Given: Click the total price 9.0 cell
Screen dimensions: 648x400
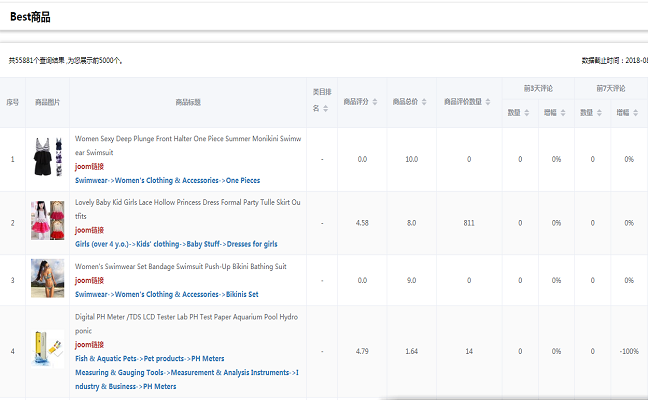Looking at the screenshot, I should click(x=412, y=280).
